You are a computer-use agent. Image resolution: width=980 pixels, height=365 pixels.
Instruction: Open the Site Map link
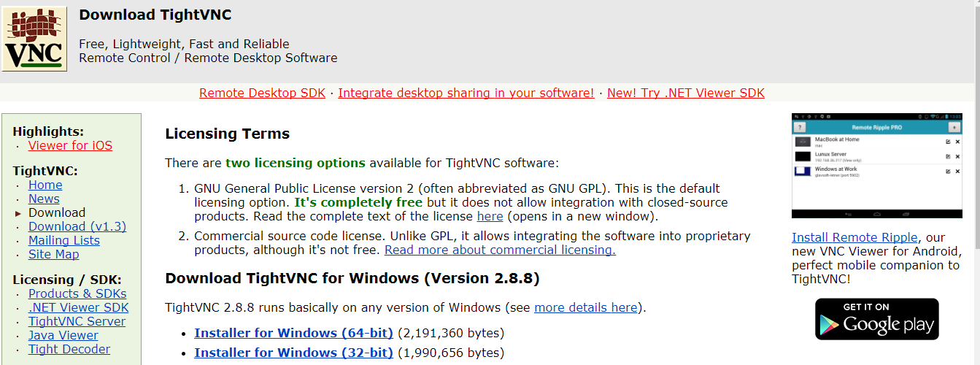tap(54, 254)
